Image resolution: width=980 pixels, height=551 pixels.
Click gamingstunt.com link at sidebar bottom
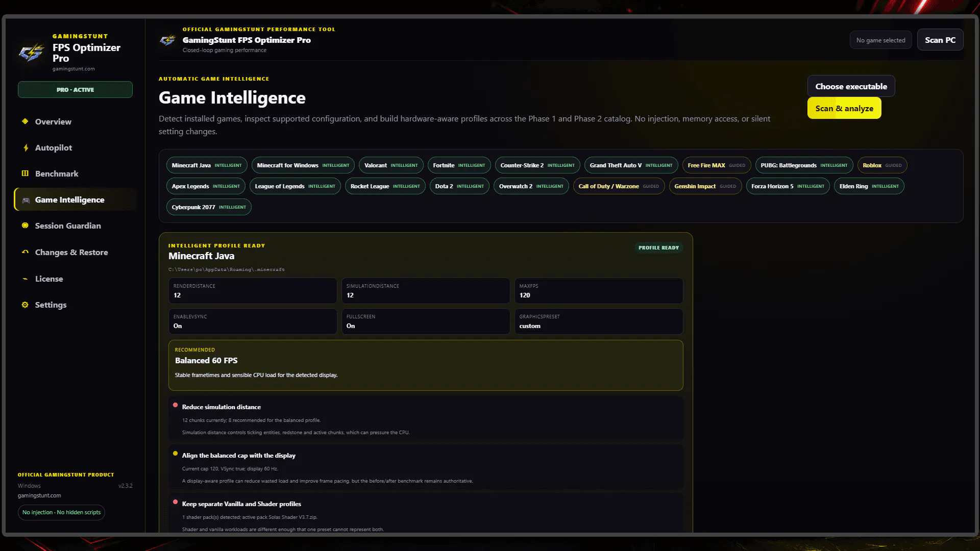(x=39, y=495)
